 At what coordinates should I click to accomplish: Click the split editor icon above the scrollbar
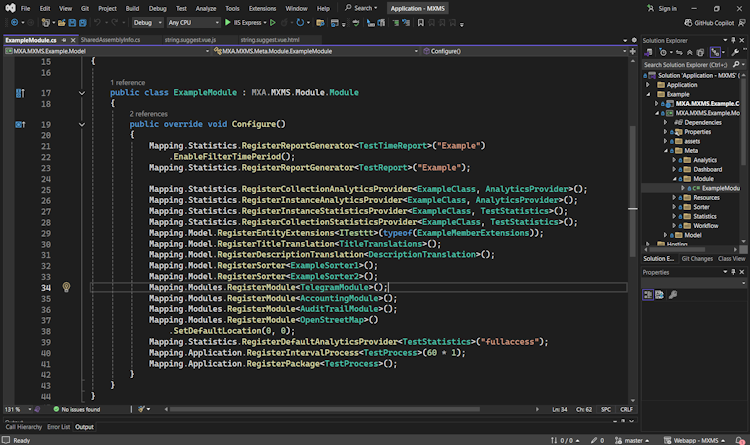pyautogui.click(x=633, y=51)
